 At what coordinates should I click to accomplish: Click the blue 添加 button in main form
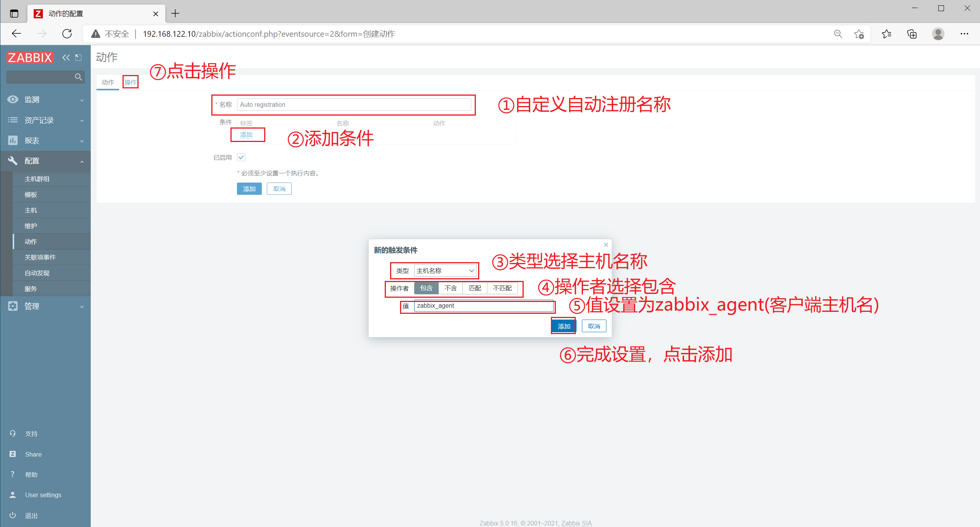249,189
